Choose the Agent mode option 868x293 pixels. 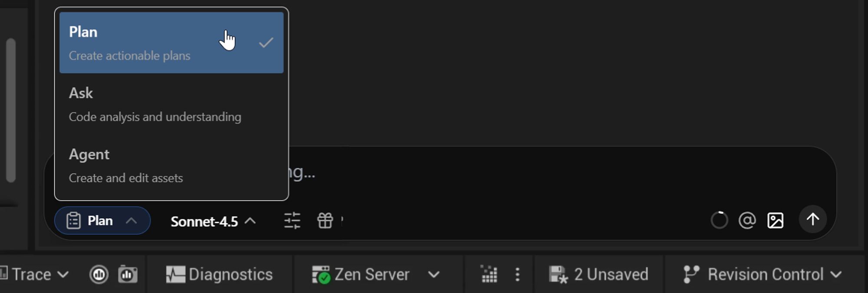171,166
